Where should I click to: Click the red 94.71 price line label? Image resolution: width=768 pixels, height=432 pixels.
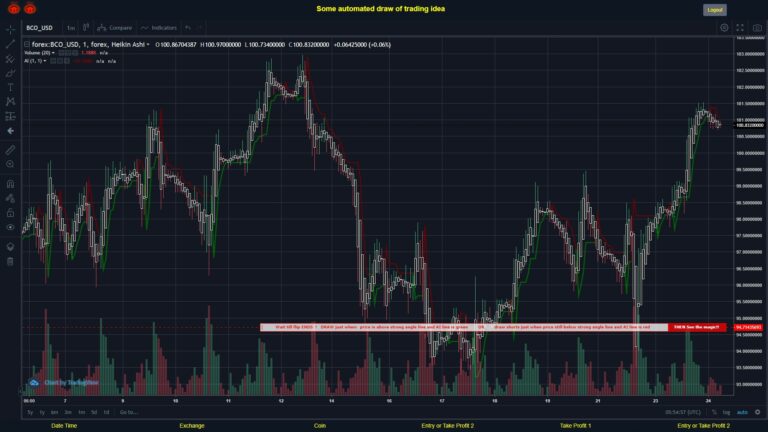(x=748, y=327)
